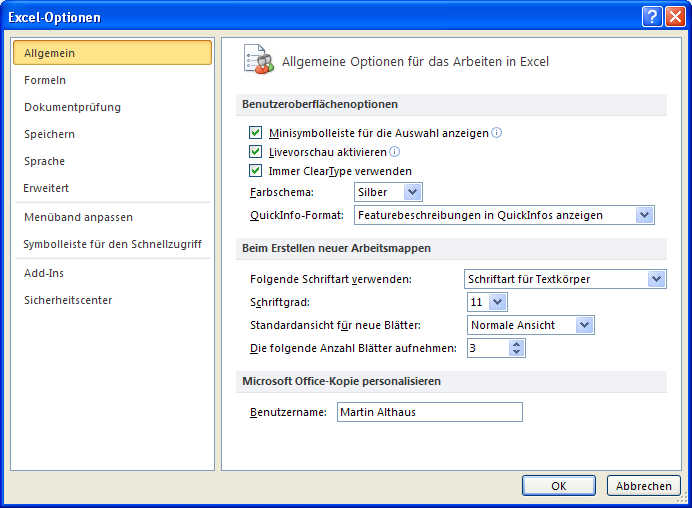The width and height of the screenshot is (692, 508).
Task: Click the QuickInfo-Format label
Action: coord(297,215)
